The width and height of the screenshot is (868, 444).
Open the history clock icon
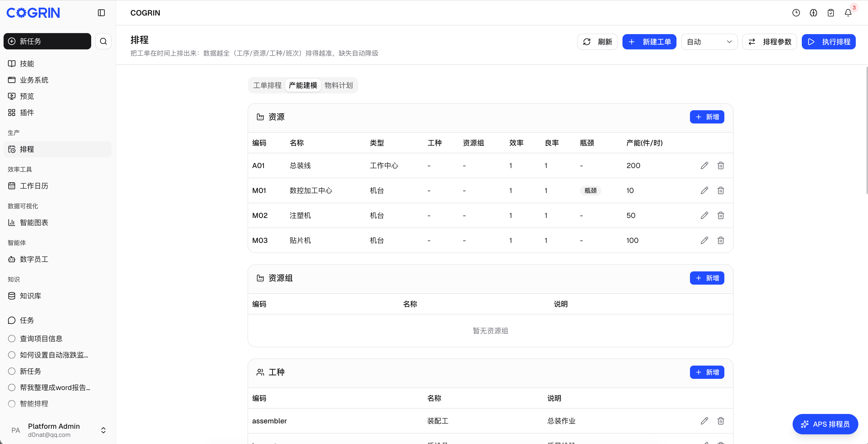(x=796, y=13)
